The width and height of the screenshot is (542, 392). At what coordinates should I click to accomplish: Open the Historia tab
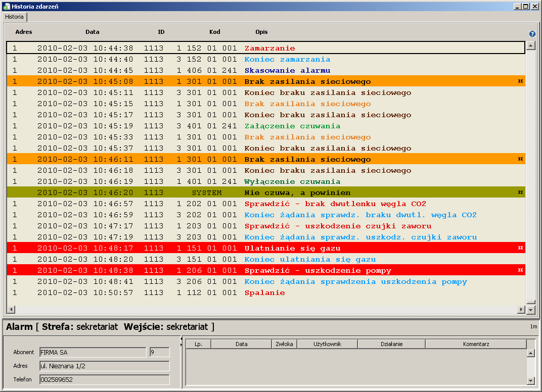pos(14,17)
